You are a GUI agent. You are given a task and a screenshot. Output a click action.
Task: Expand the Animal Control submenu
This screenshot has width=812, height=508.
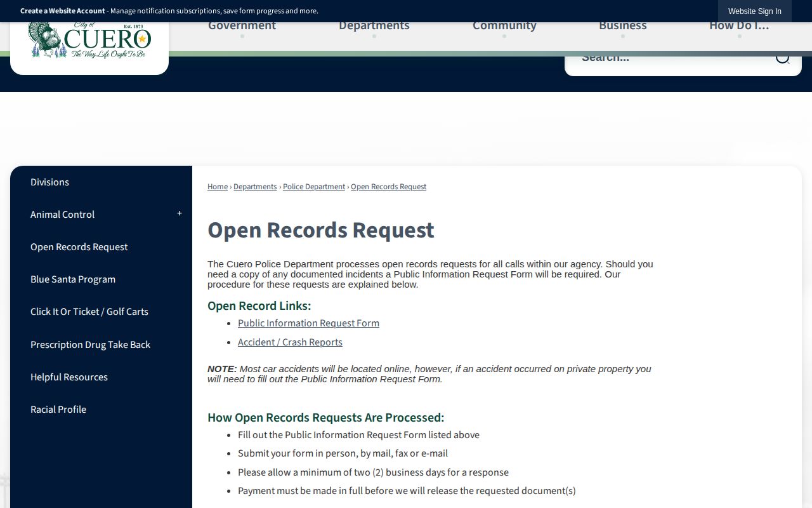180,214
